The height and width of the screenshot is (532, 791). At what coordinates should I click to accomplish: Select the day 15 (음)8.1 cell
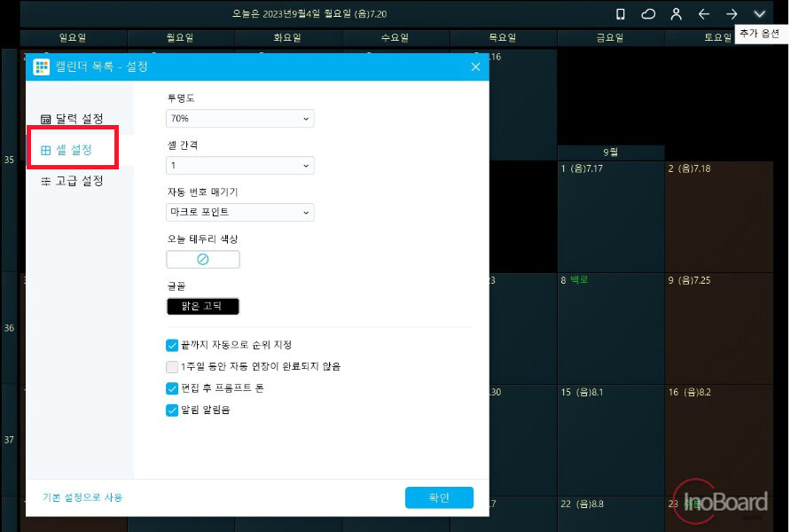point(611,440)
